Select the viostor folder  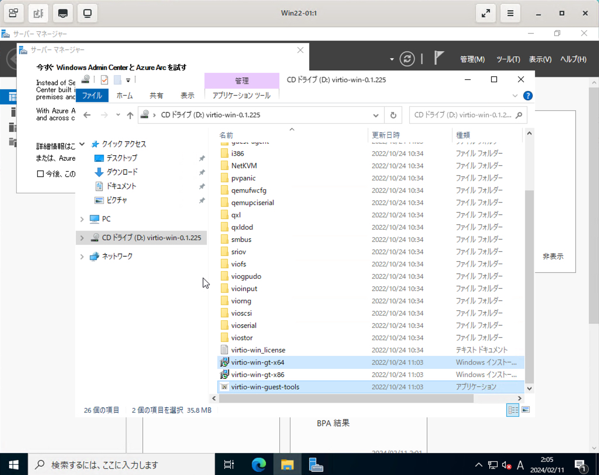[x=371, y=338]
